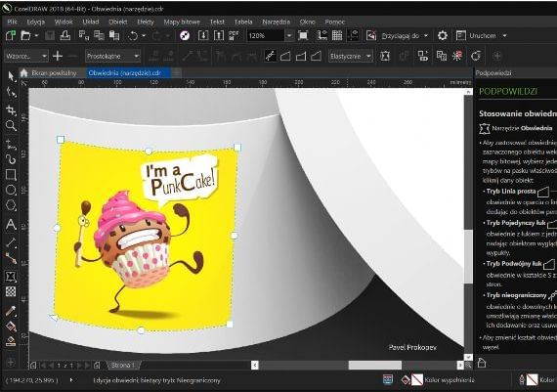Expand the Undo history dropdown arrow
The image size is (557, 392).
click(144, 35)
